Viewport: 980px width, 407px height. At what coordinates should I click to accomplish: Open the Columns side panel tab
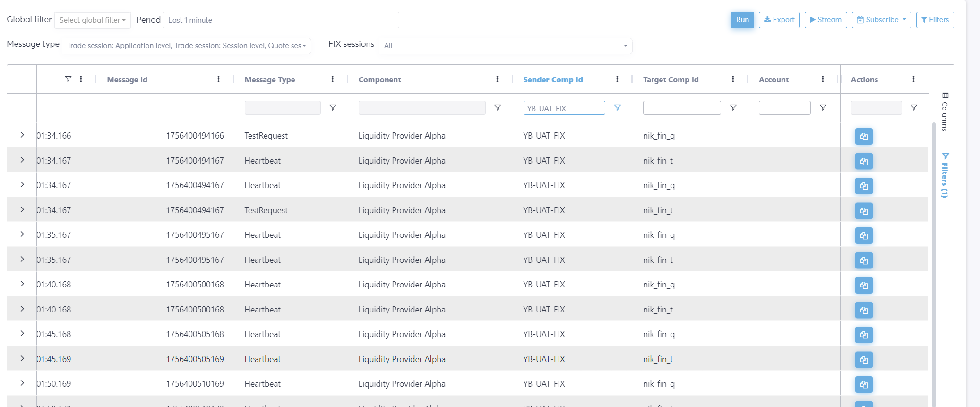pos(945,112)
